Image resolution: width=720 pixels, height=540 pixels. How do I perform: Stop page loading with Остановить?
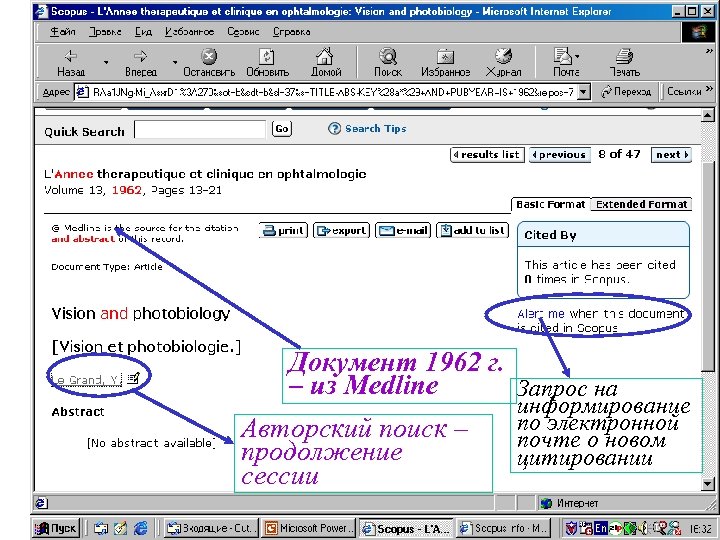pos(209,63)
